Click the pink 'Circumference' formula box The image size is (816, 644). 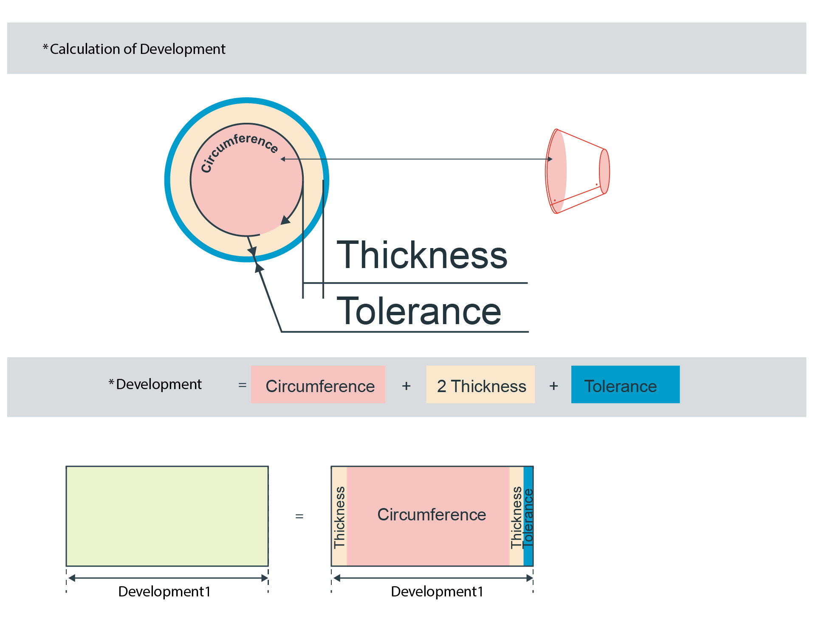click(x=318, y=384)
